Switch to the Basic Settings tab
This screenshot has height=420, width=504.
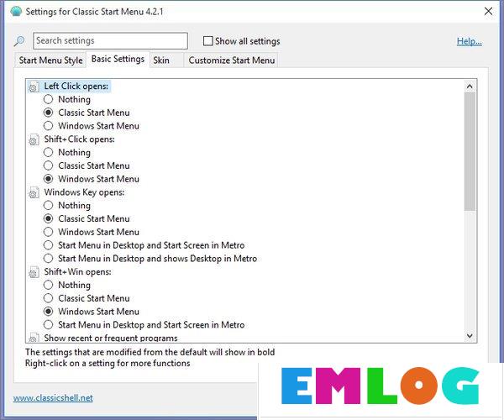[118, 59]
